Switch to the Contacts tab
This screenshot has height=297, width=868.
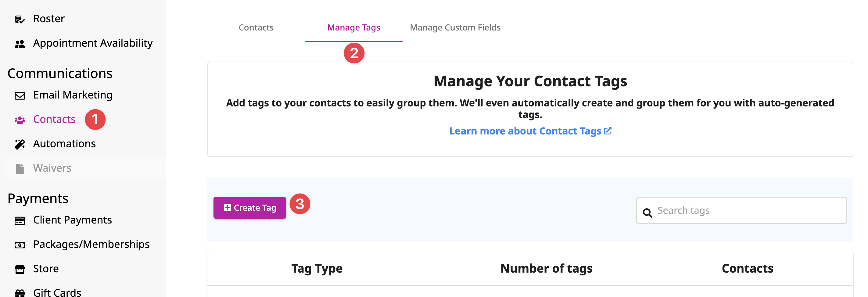click(256, 28)
